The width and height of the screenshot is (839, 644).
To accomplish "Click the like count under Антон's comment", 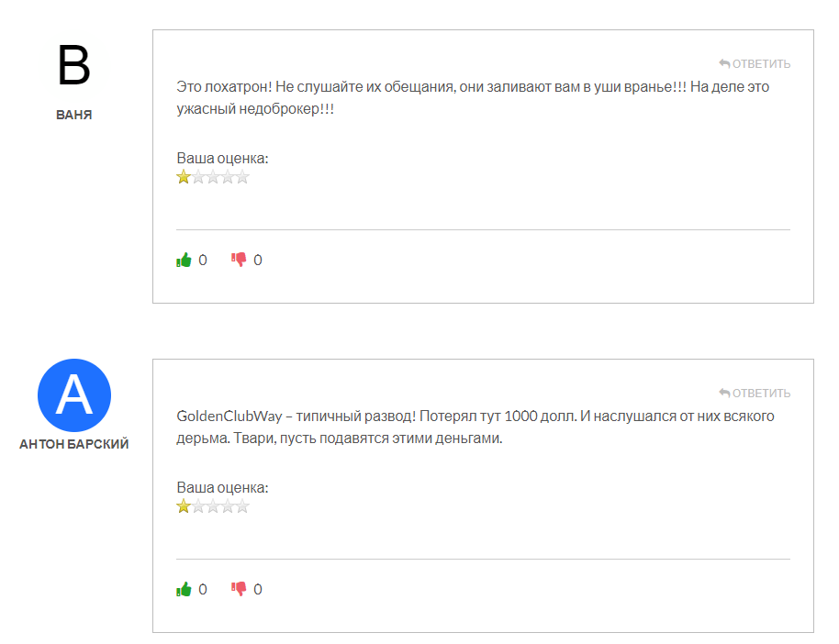I will point(203,589).
